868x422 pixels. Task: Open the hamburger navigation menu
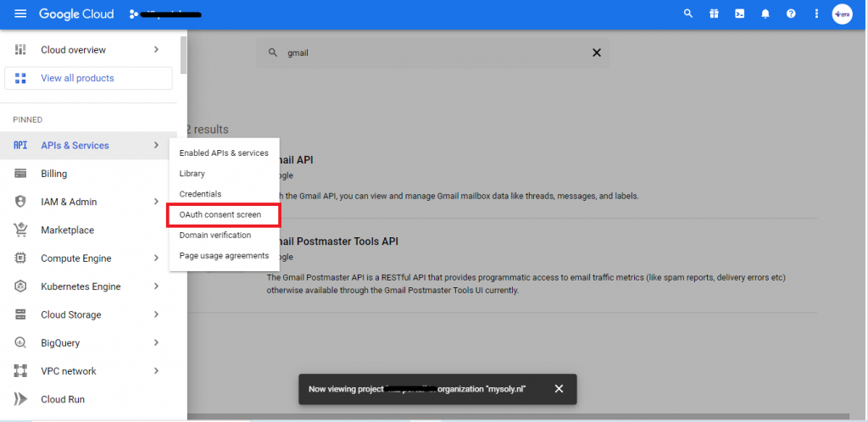tap(20, 14)
